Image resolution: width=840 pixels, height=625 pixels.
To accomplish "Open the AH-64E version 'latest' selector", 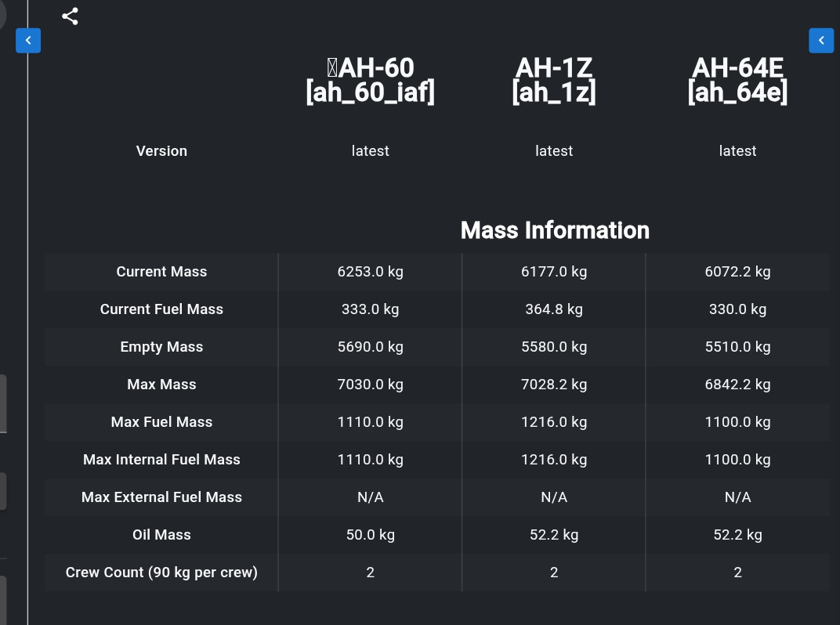I will tap(737, 151).
